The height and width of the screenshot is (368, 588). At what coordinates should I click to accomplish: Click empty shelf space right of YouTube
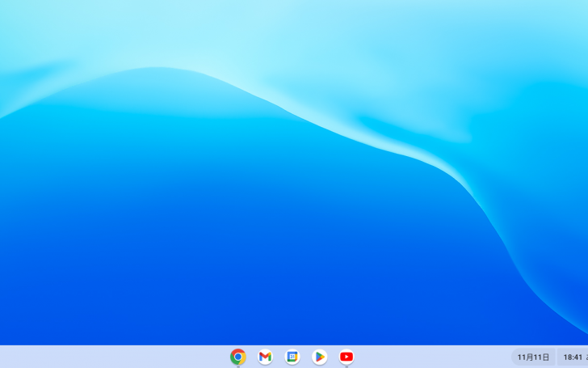[x=428, y=357]
